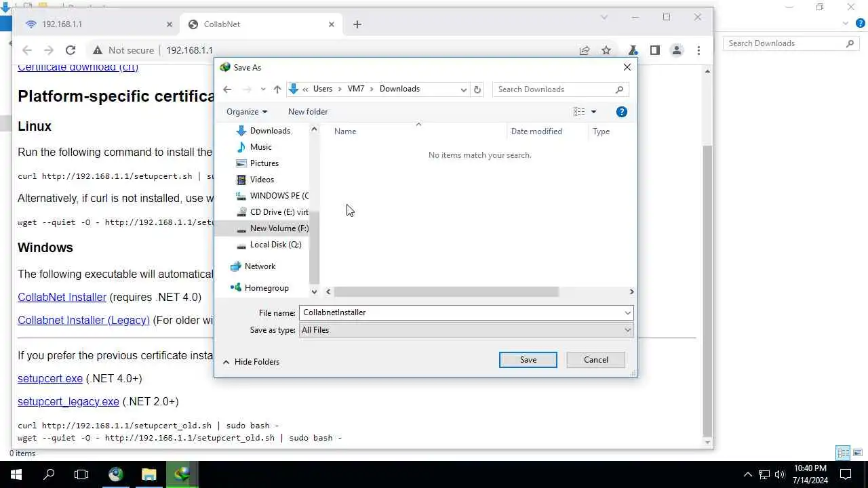This screenshot has width=868, height=488.
Task: Close the CollabNet tab
Action: 332,24
